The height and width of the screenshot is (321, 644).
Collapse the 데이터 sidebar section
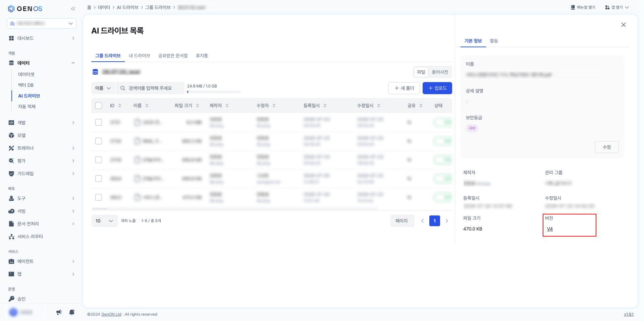tap(73, 63)
